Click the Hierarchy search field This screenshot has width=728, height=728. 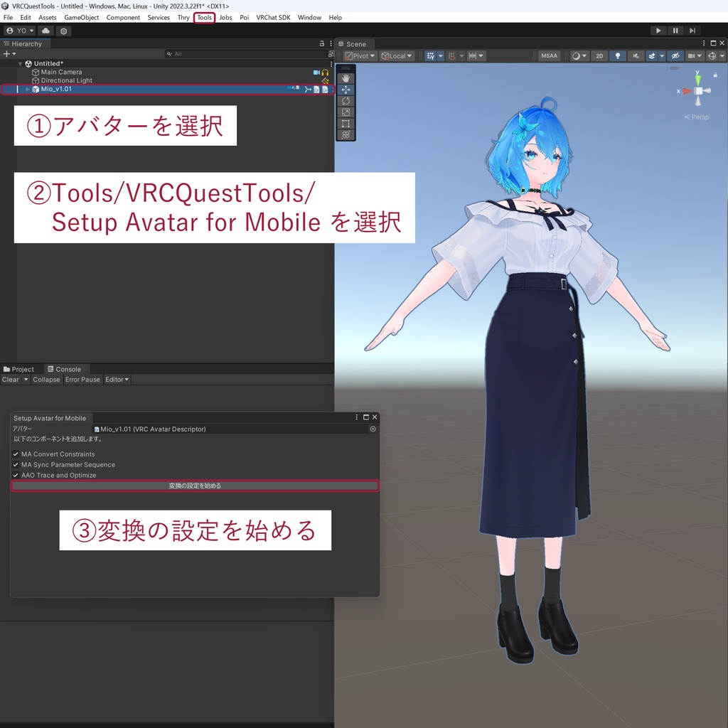(x=247, y=54)
